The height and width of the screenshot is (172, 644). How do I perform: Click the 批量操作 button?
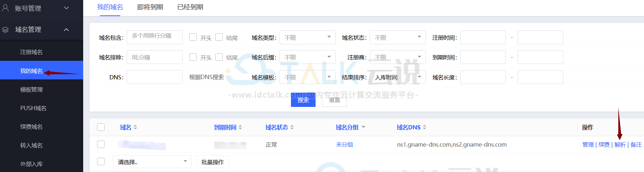212,162
